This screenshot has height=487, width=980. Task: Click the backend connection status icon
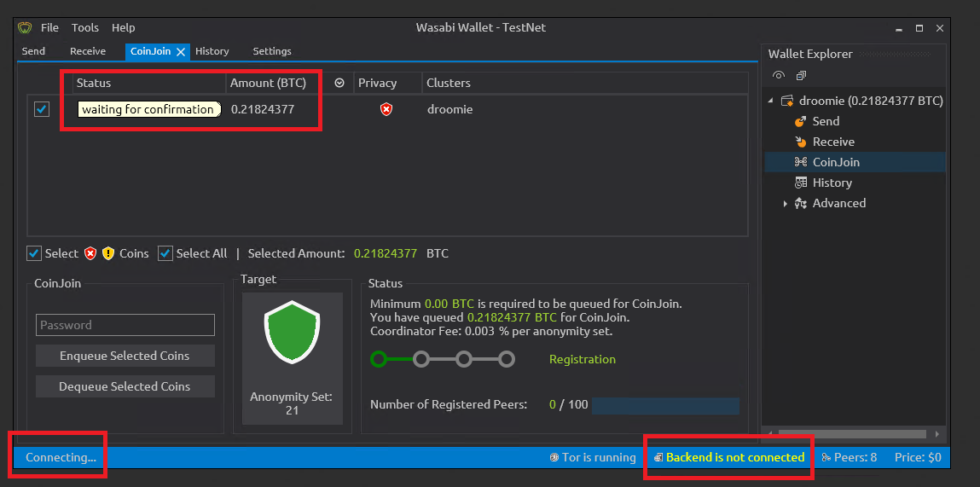point(658,458)
